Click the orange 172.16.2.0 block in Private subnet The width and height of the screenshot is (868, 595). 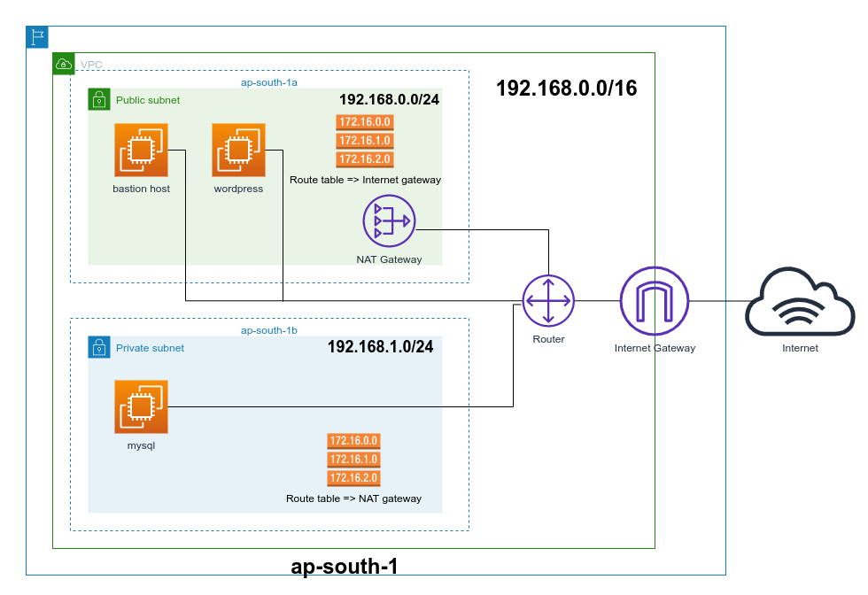[353, 477]
